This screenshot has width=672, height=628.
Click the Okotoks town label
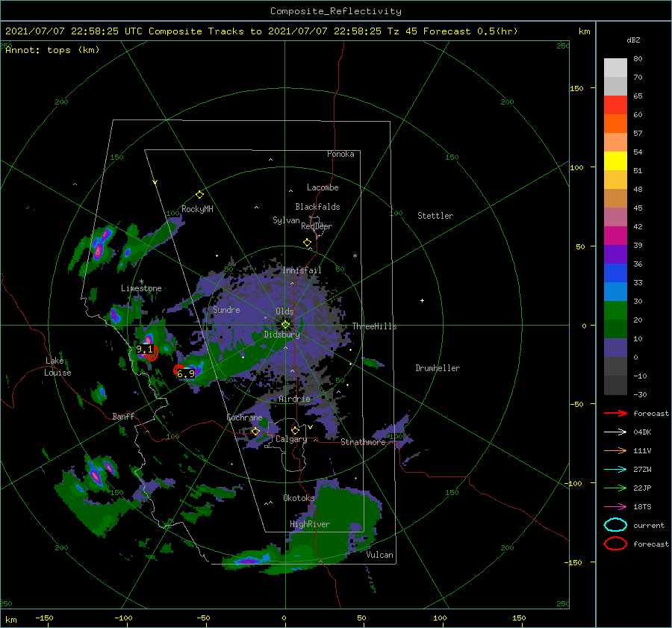coord(299,497)
